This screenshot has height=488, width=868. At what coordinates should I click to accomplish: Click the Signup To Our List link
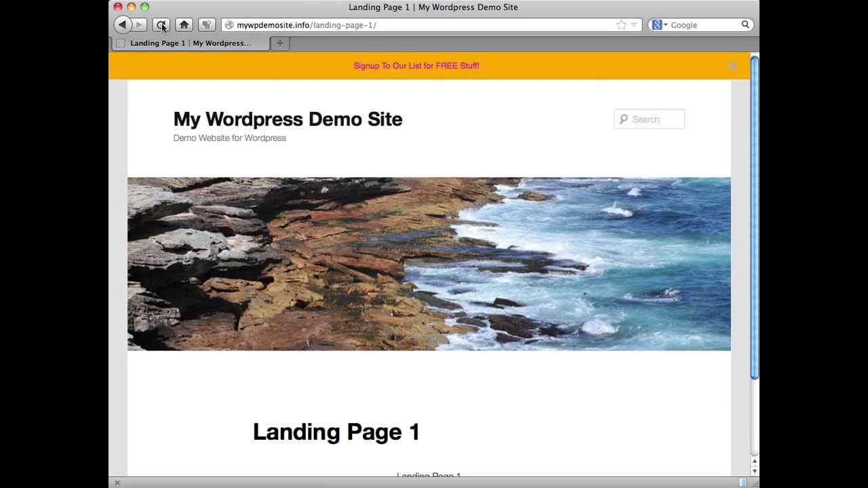point(416,66)
